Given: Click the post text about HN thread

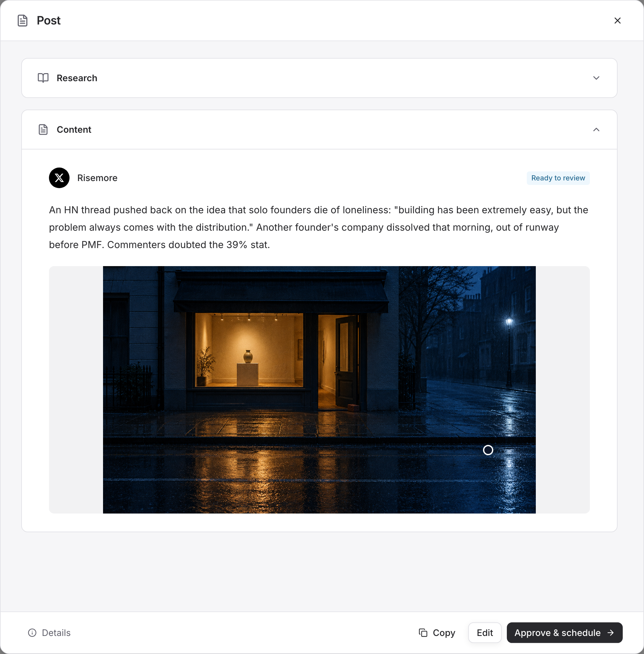Looking at the screenshot, I should coord(319,227).
